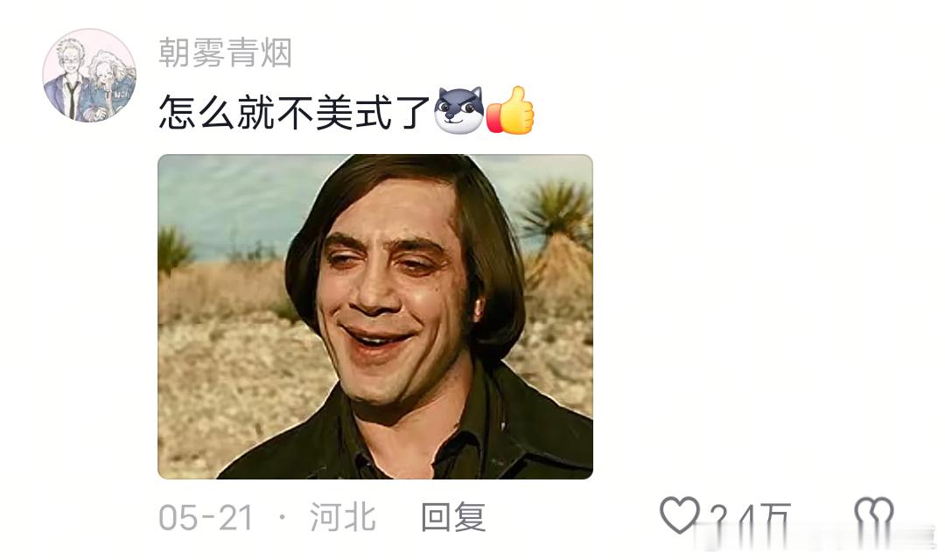The height and width of the screenshot is (560, 945).
Task: Click the thumbs-up emoji in the comment
Action: [510, 109]
